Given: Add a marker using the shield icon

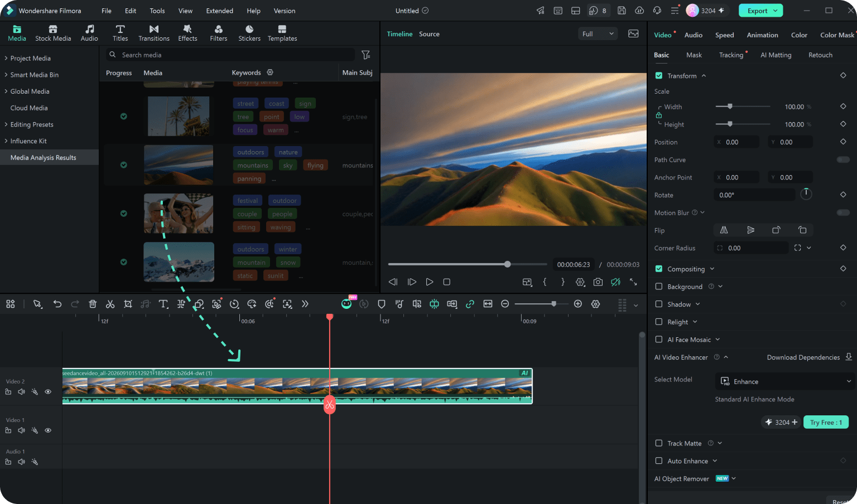Looking at the screenshot, I should [x=382, y=304].
